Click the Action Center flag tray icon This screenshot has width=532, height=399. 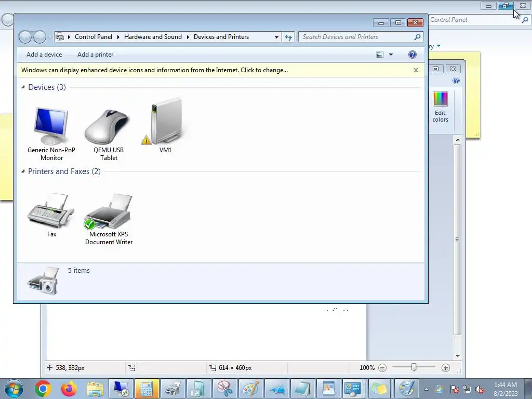(454, 390)
